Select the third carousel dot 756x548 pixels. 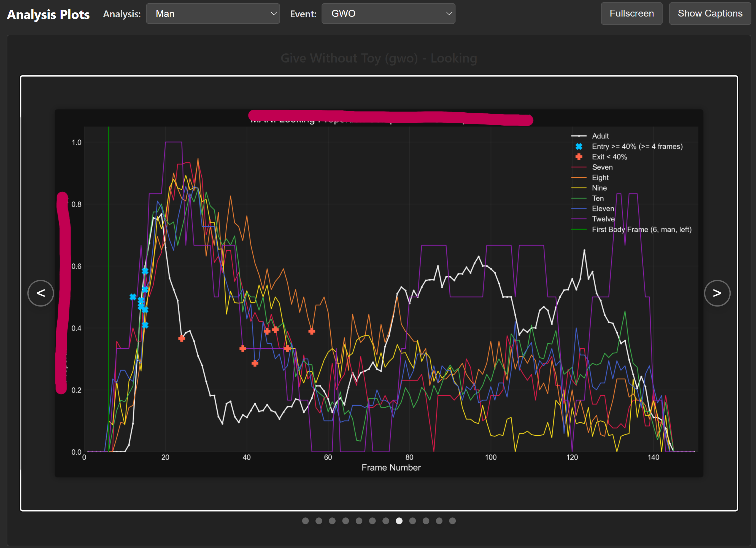click(332, 521)
